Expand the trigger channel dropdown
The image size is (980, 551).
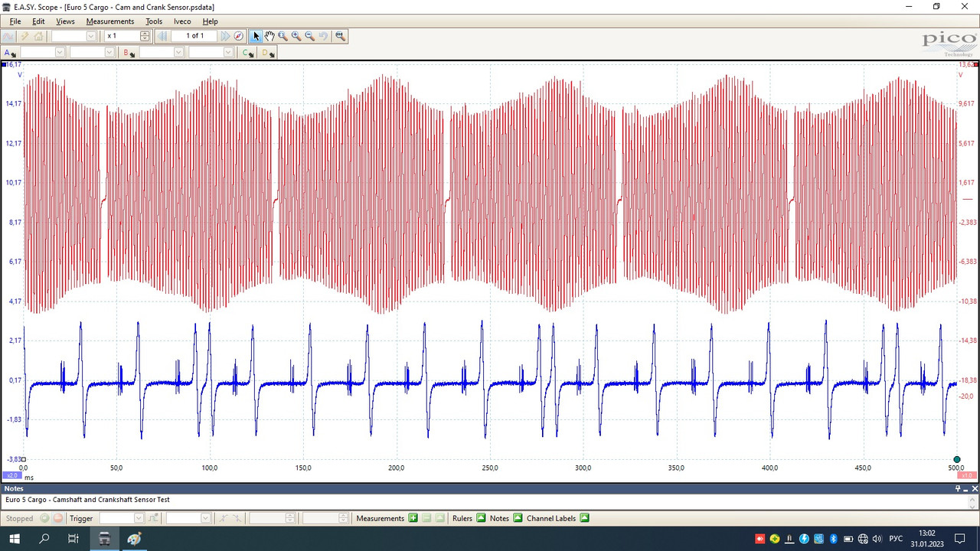coord(205,518)
